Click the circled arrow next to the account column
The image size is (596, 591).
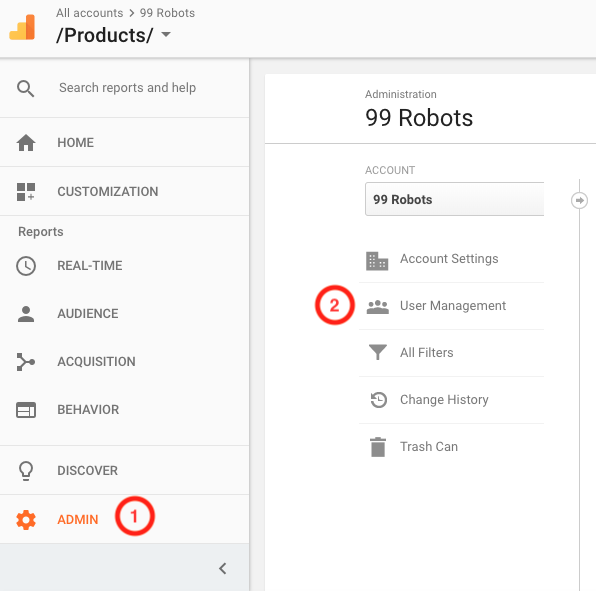pyautogui.click(x=579, y=200)
